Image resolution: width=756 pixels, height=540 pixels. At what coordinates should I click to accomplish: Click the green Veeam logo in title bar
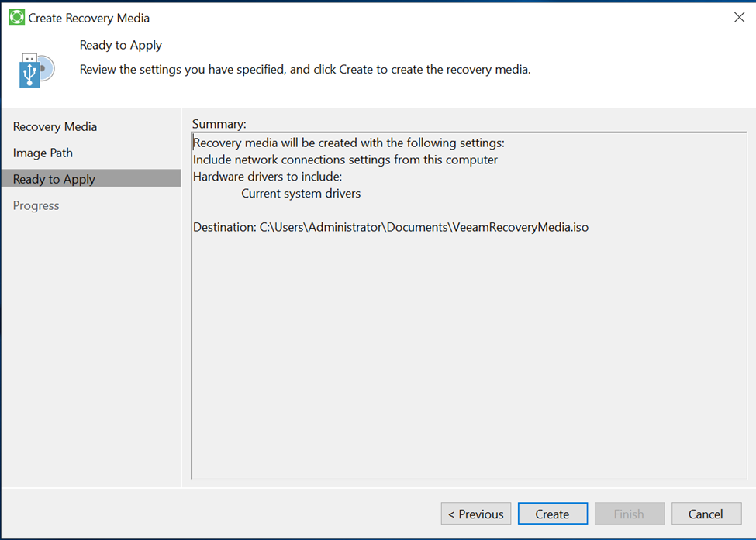[x=16, y=17]
